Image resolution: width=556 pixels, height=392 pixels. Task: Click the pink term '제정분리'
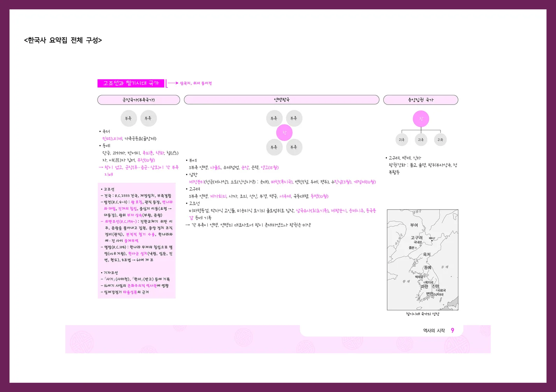pyautogui.click(x=197, y=182)
